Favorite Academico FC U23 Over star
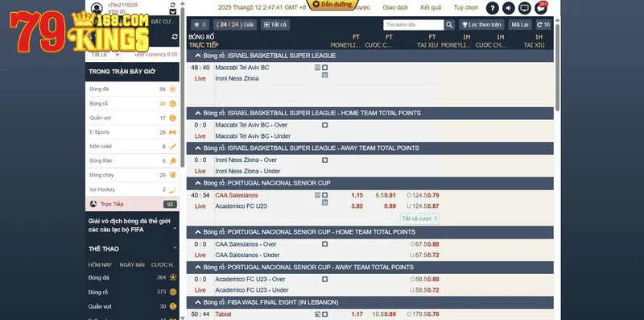 [325, 279]
